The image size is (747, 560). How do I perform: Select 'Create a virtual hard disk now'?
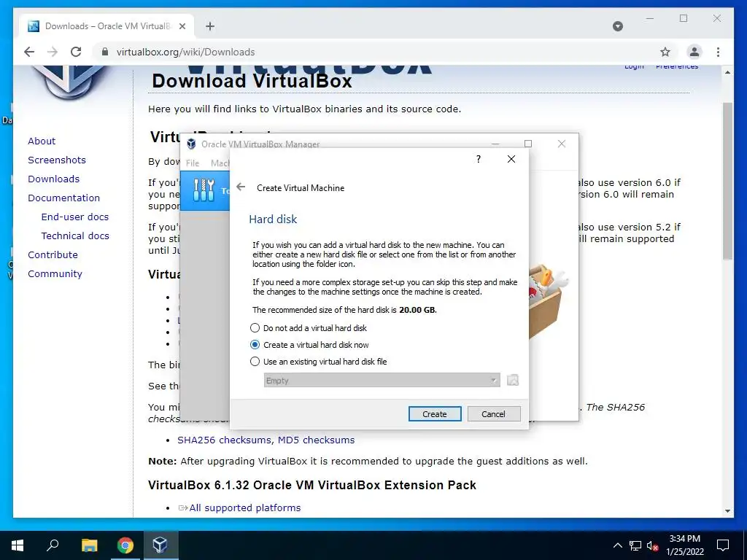309,344
